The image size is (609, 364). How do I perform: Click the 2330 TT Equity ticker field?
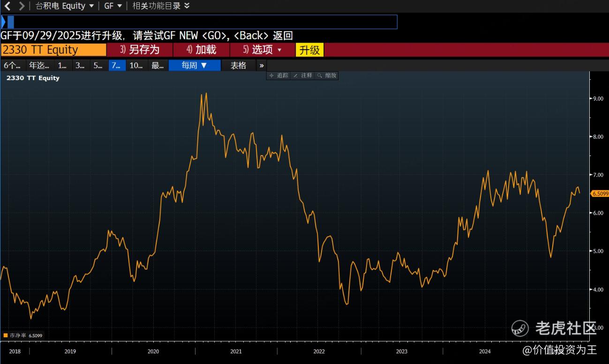[x=53, y=50]
